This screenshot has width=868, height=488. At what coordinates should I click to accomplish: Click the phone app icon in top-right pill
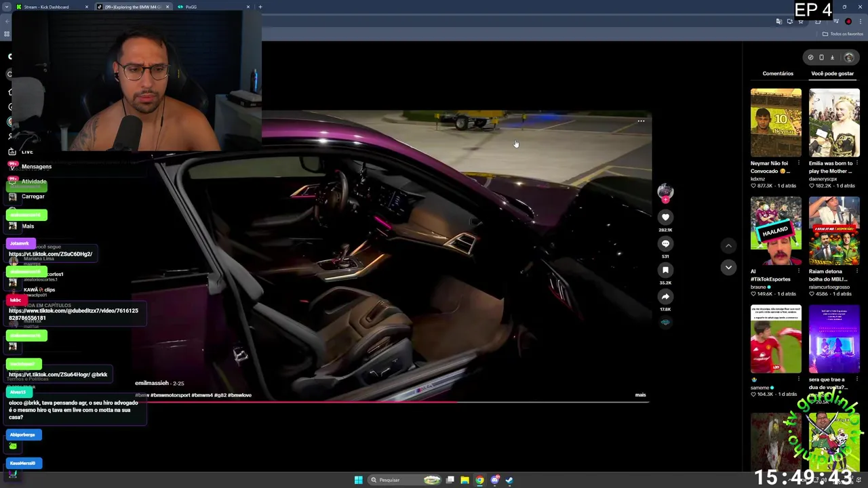[821, 58]
